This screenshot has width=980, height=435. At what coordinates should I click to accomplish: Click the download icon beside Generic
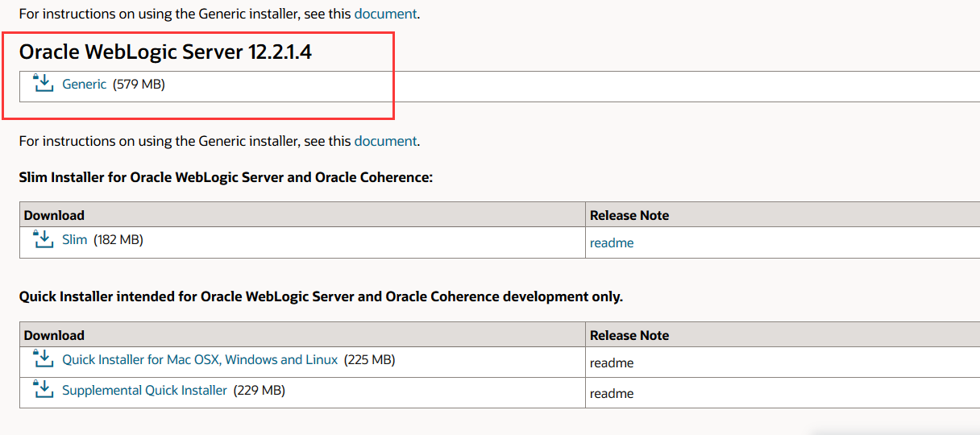[x=43, y=82]
